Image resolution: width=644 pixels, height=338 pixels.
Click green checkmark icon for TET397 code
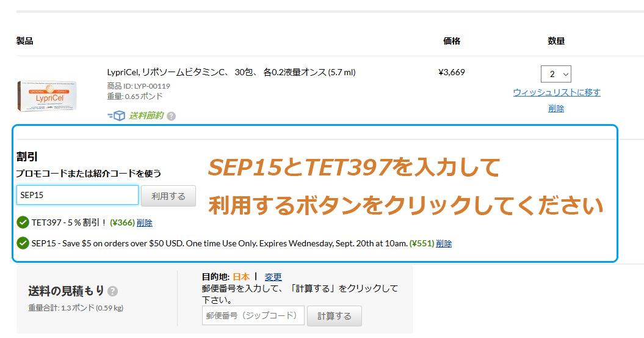click(x=23, y=222)
